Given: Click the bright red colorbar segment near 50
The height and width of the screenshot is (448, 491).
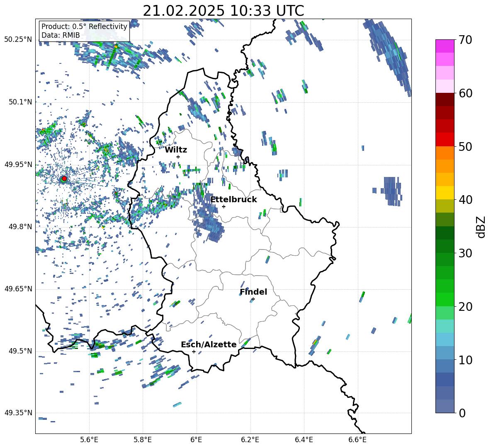Looking at the screenshot, I should tap(445, 140).
